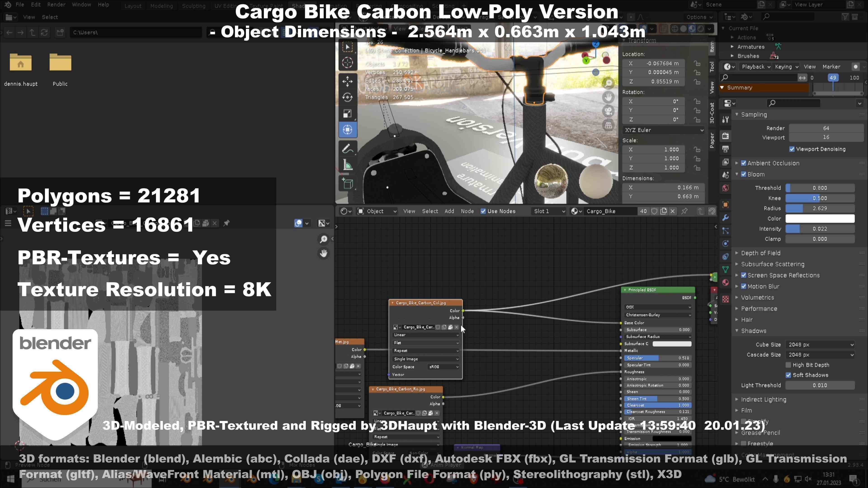Open the Render menu

pos(56,5)
